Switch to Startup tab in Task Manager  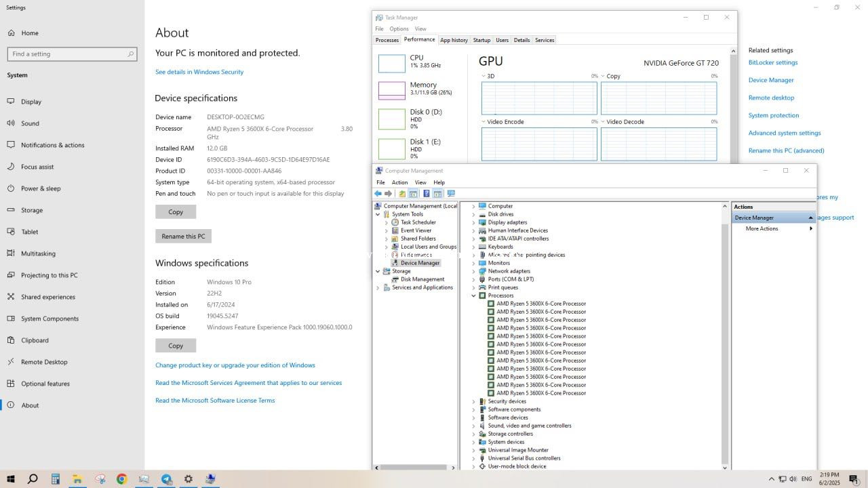pyautogui.click(x=481, y=40)
